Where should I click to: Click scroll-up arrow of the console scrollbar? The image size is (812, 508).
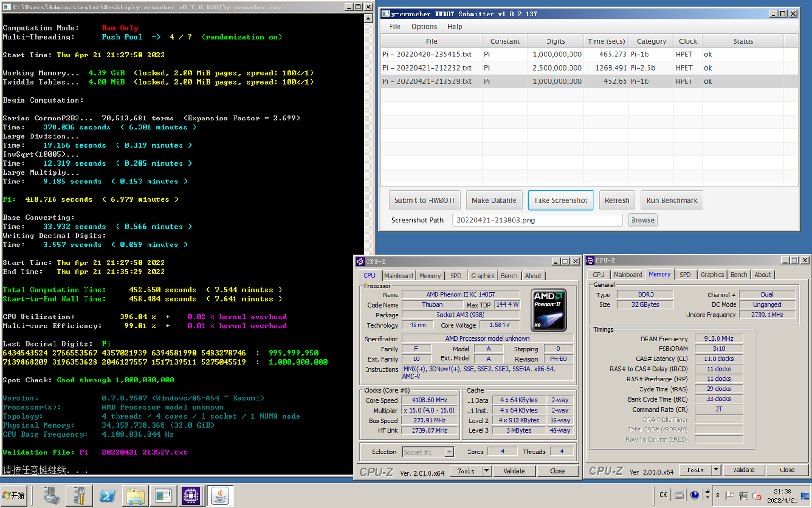(x=369, y=18)
